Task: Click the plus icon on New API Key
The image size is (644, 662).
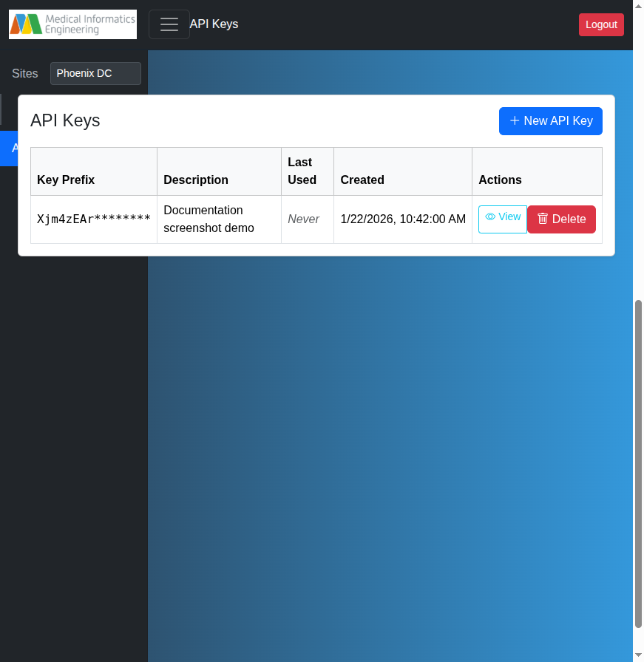Action: tap(514, 120)
